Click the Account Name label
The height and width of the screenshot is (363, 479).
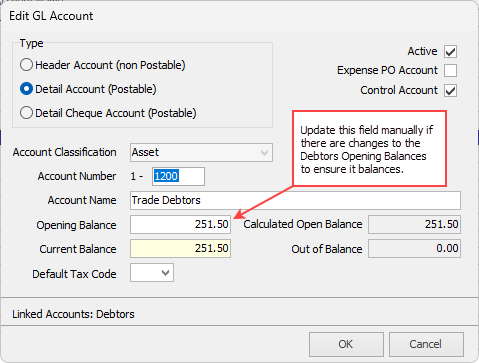click(x=82, y=200)
